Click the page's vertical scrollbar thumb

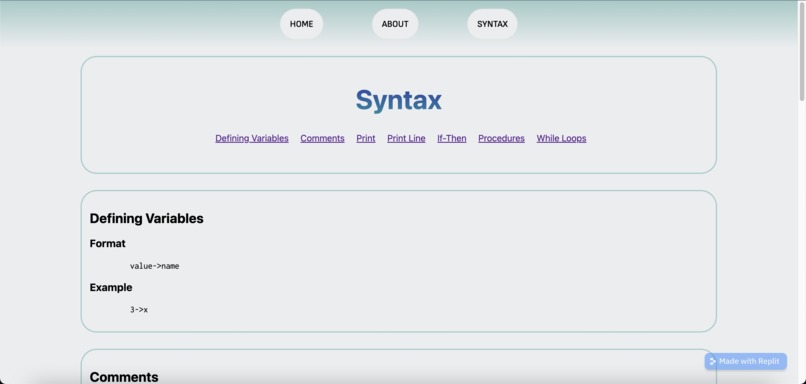pyautogui.click(x=802, y=51)
